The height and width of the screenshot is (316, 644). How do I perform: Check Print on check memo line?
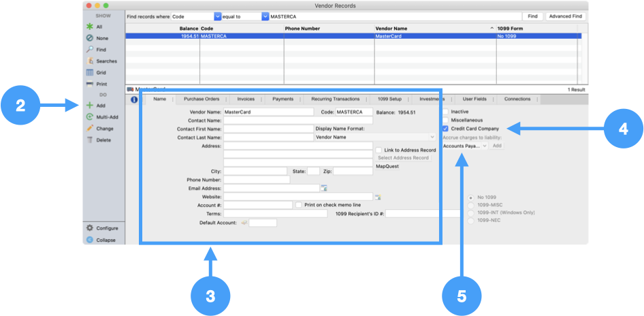click(x=298, y=204)
